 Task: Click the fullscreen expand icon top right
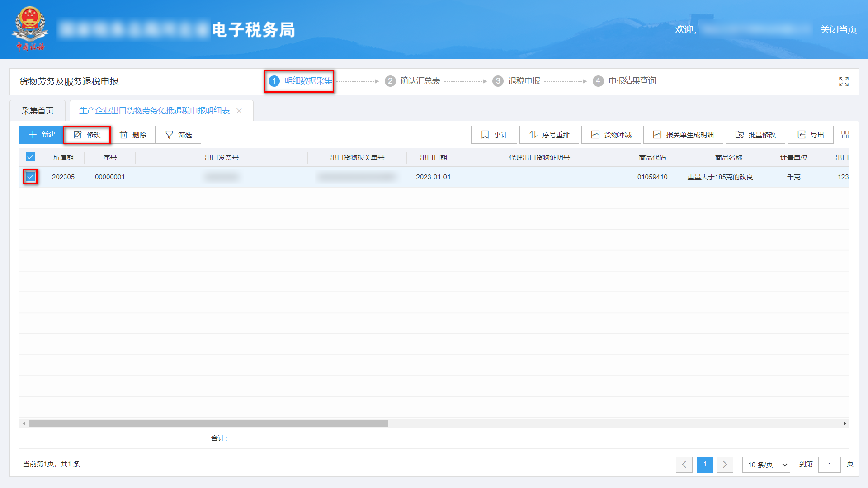[844, 81]
